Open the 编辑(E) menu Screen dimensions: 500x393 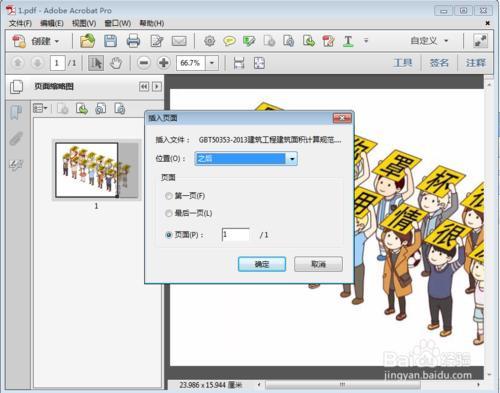[52, 23]
